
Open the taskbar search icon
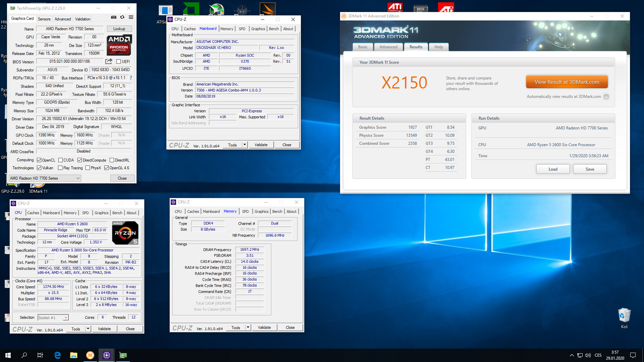tap(24, 355)
